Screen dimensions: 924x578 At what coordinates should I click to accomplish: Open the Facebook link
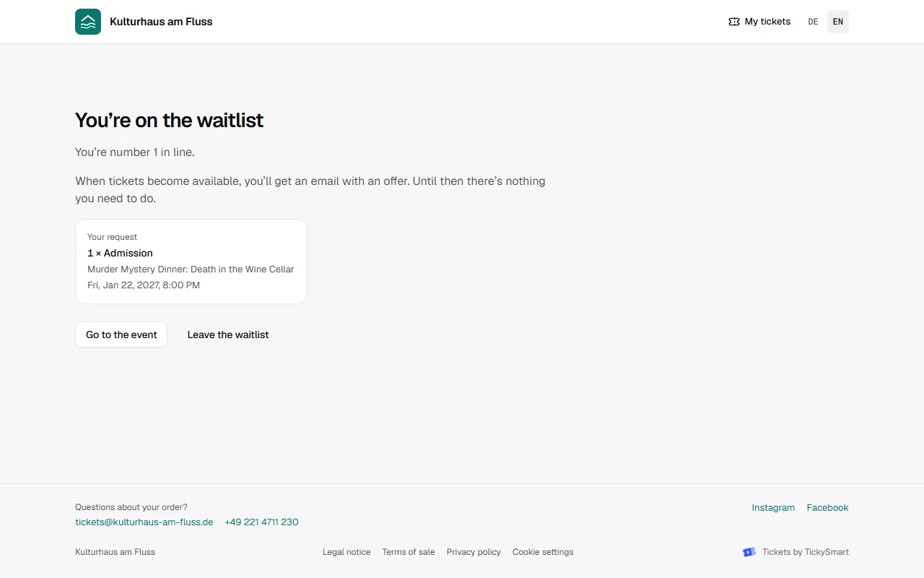point(827,507)
